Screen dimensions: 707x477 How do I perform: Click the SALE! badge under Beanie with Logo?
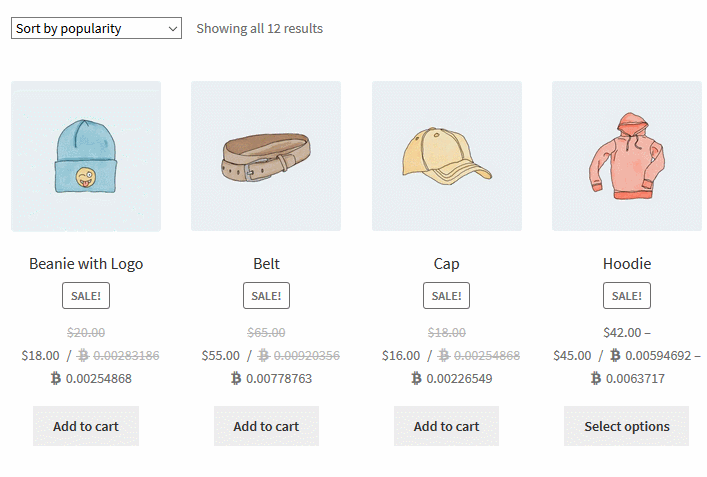point(86,296)
